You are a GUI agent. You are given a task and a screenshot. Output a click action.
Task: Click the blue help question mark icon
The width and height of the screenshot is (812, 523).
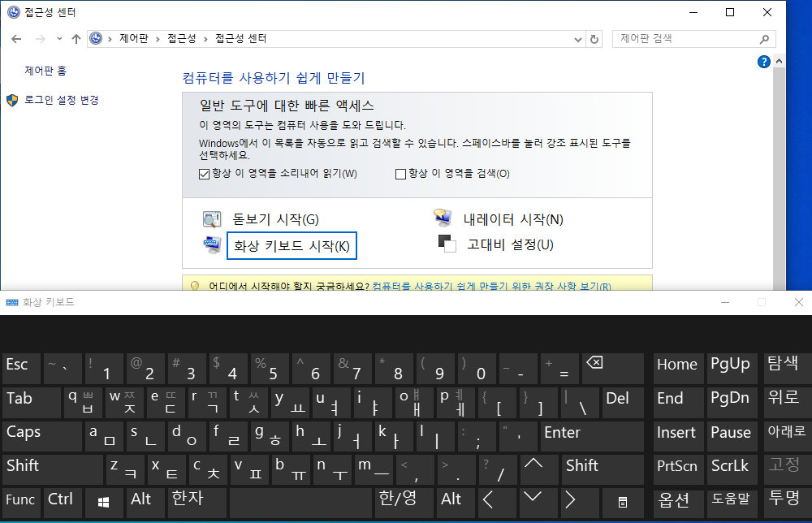point(763,62)
